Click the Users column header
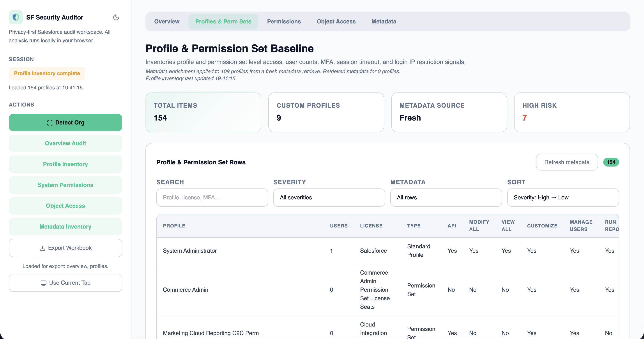Viewport: 644px width, 339px height. pyautogui.click(x=339, y=226)
